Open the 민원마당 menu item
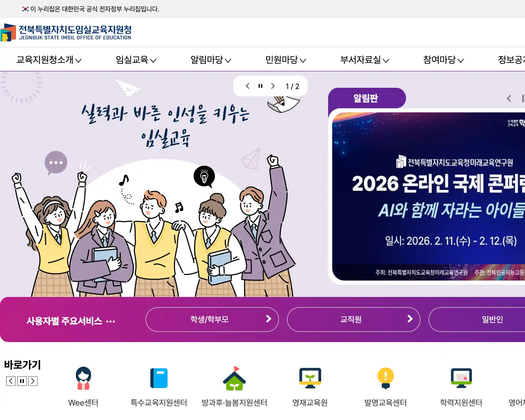 (286, 60)
